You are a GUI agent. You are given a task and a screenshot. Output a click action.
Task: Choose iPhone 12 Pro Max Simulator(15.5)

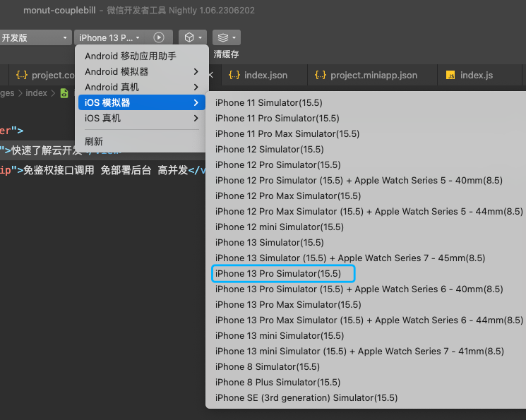(366, 196)
